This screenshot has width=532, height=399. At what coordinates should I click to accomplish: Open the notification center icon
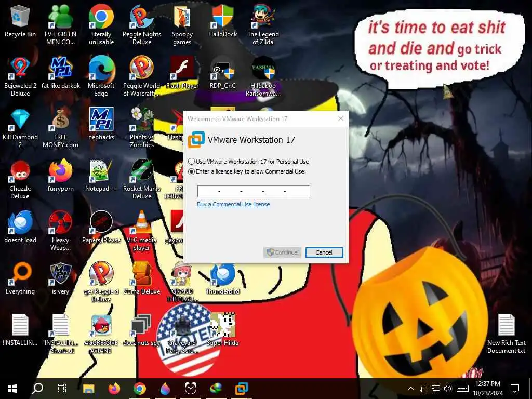[x=515, y=389]
